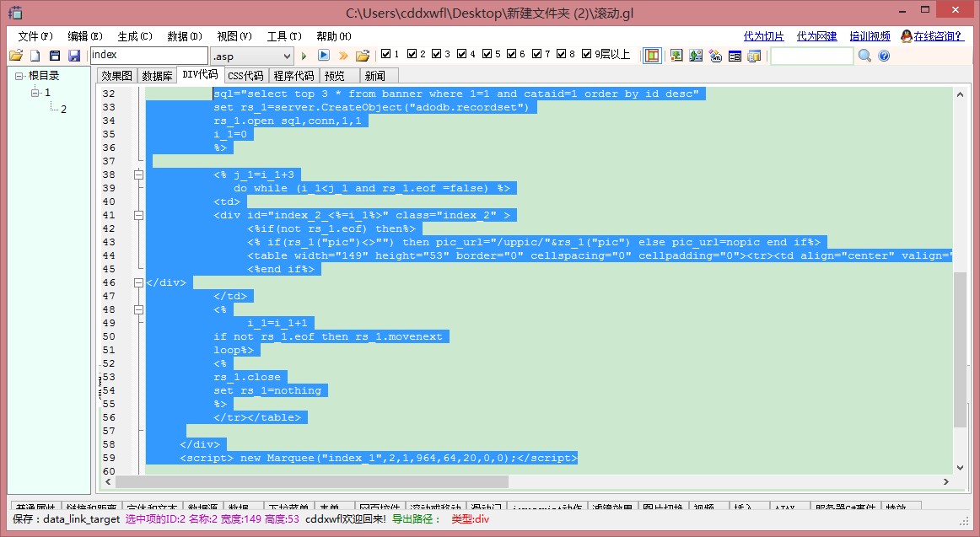Image resolution: width=980 pixels, height=537 pixels.
Task: Focus the toolbar search box
Action: coord(812,56)
